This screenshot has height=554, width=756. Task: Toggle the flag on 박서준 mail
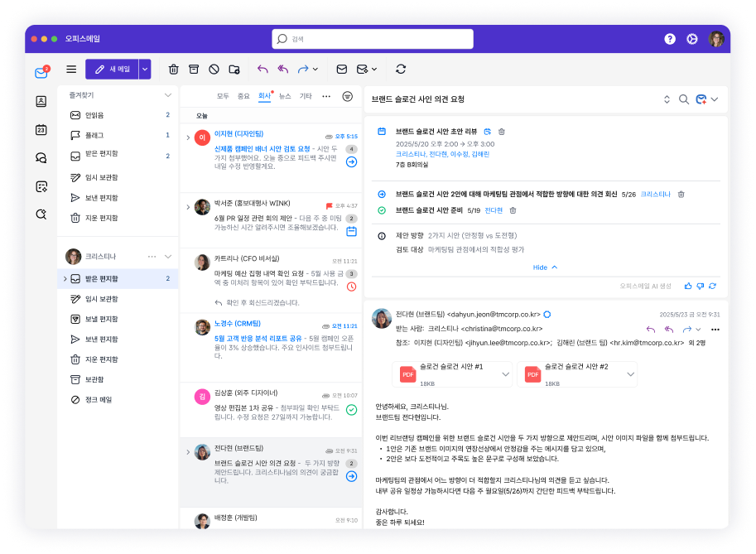330,206
